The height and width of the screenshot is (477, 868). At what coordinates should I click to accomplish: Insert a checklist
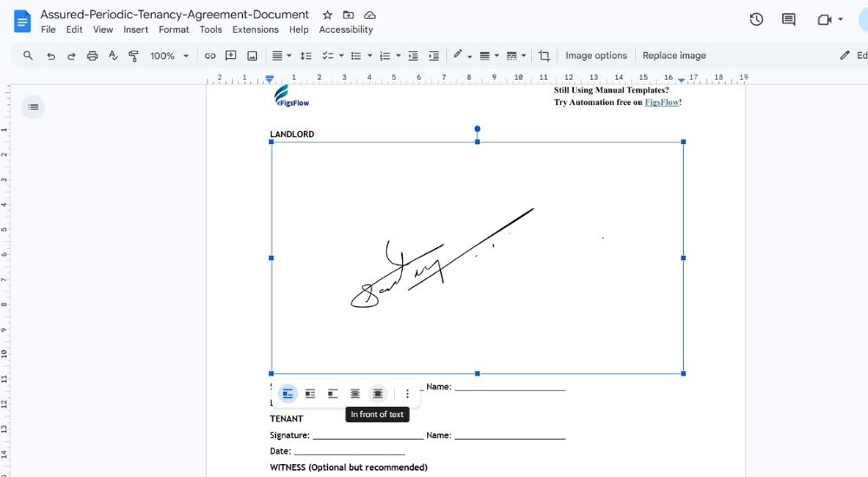[328, 56]
